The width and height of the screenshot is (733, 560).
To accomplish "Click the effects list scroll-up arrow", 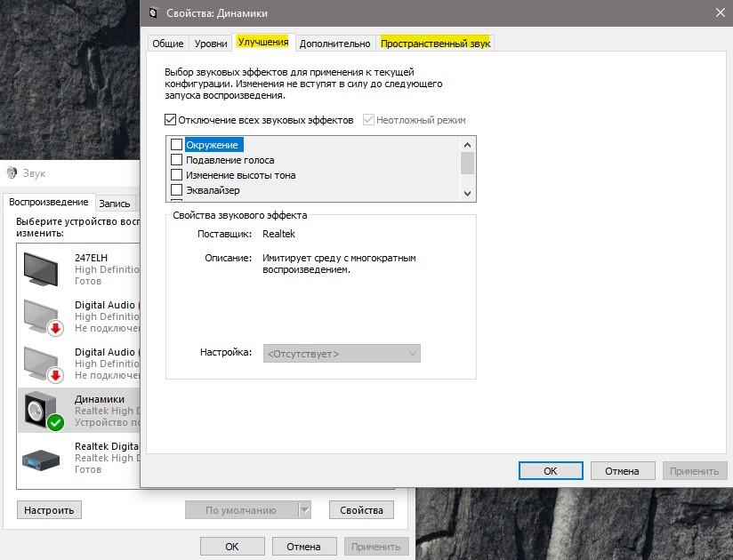I will point(467,145).
